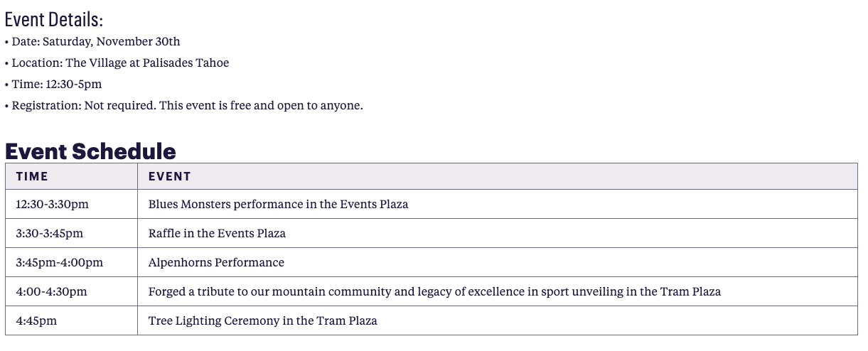868x351 pixels.
Task: Click the Registration: Not required line
Action: [x=183, y=105]
